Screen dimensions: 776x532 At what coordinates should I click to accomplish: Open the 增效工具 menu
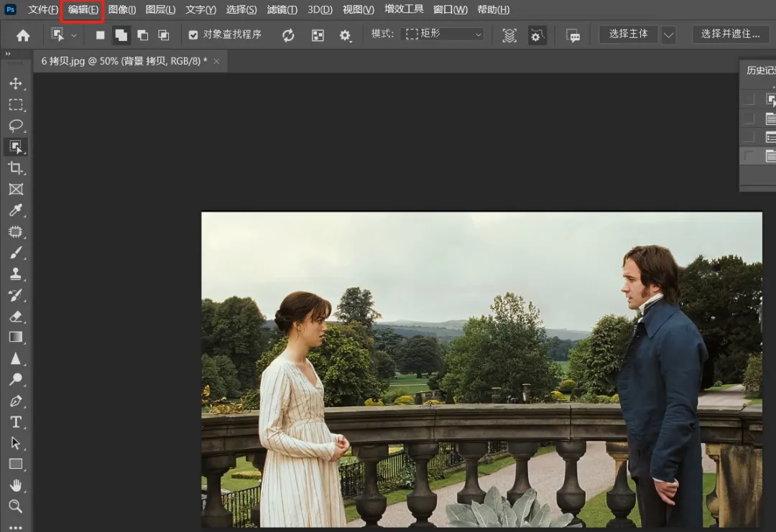404,9
